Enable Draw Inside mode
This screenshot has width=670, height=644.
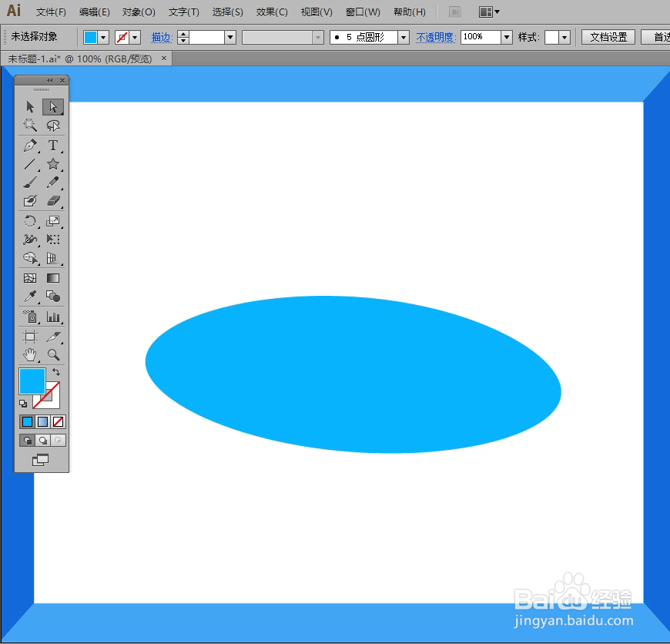(x=58, y=440)
